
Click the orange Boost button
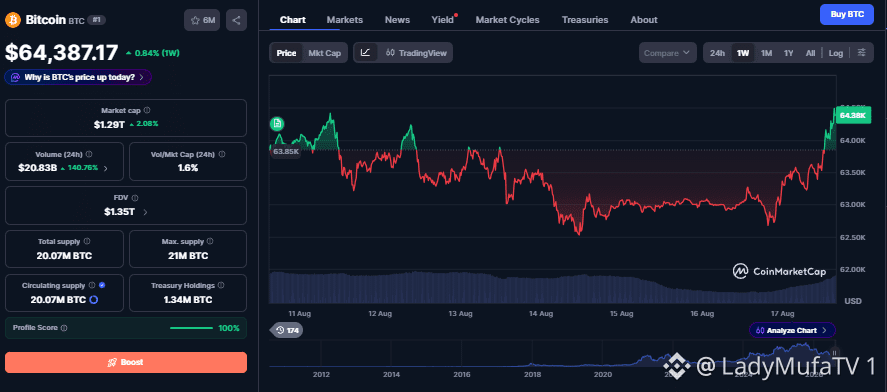[126, 362]
